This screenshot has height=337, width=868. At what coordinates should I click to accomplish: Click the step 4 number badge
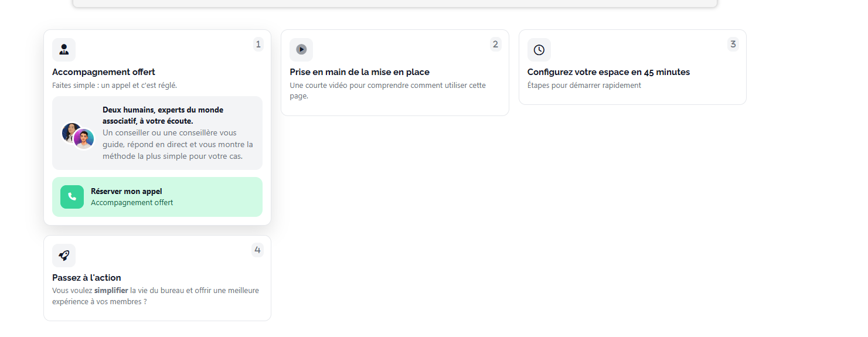coord(257,250)
